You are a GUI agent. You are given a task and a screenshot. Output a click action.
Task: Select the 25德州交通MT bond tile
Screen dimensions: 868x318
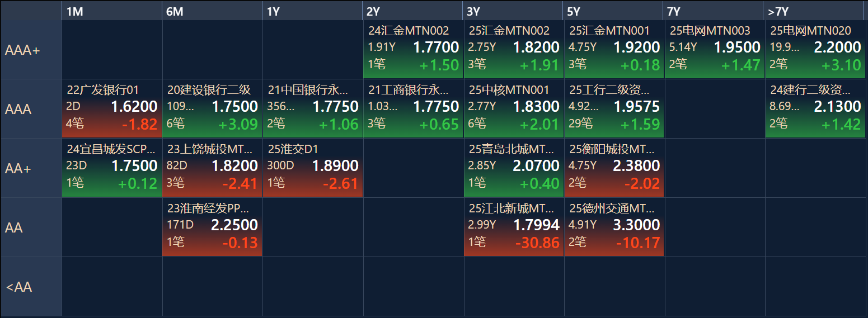point(614,227)
